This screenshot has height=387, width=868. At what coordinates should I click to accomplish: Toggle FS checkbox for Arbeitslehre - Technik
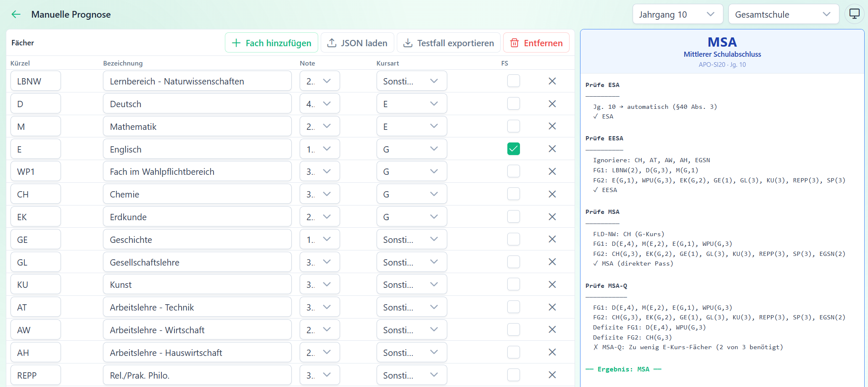(x=514, y=307)
